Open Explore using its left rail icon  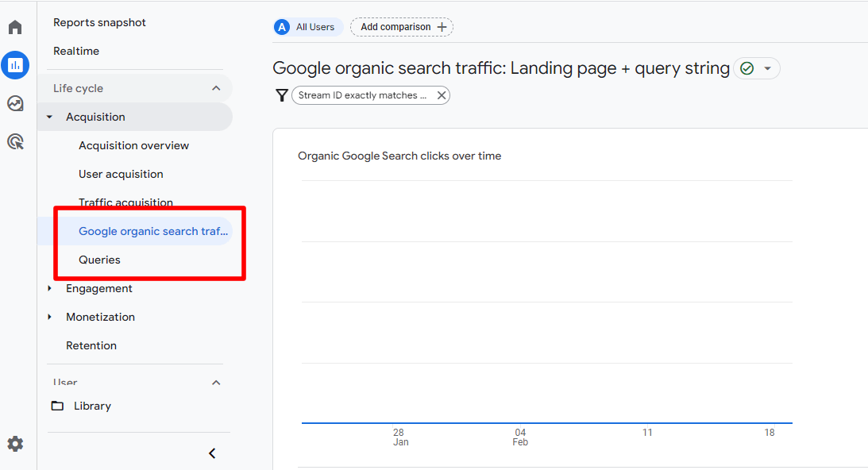(x=15, y=103)
